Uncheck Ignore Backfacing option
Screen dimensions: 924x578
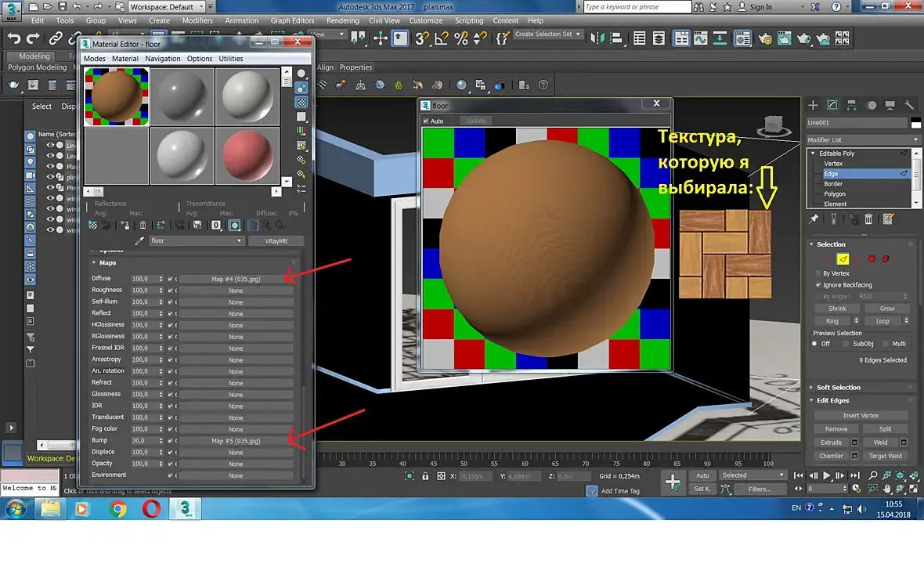(818, 285)
